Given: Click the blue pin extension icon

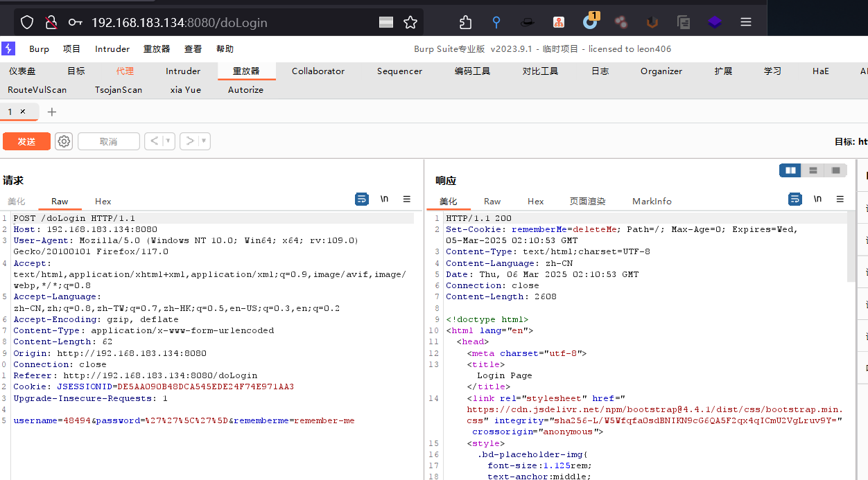Looking at the screenshot, I should [496, 22].
